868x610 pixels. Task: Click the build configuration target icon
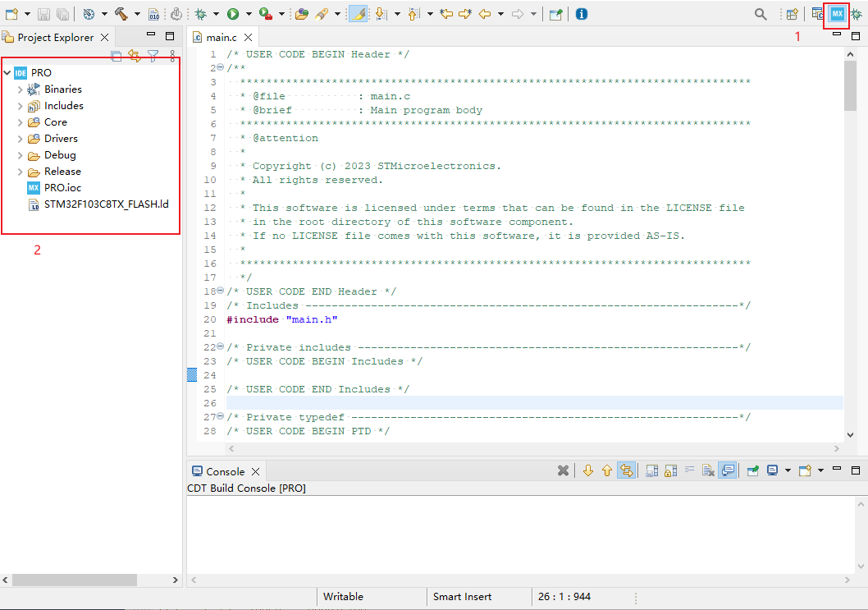[89, 14]
